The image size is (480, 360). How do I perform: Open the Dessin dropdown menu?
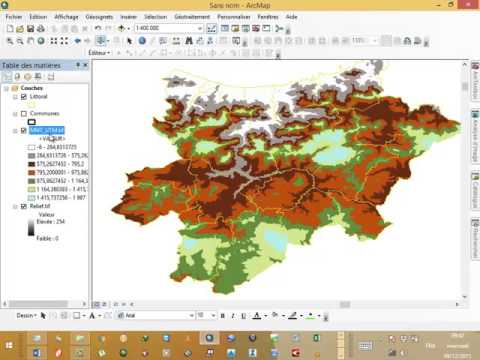(27, 315)
